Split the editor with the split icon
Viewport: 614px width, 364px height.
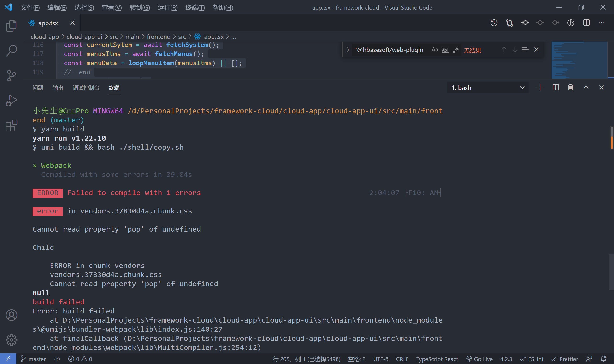(586, 23)
